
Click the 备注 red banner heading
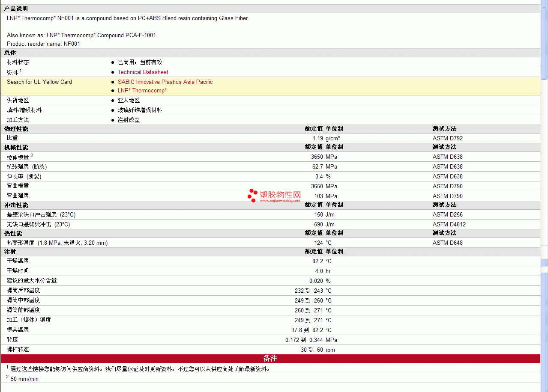[x=270, y=358]
